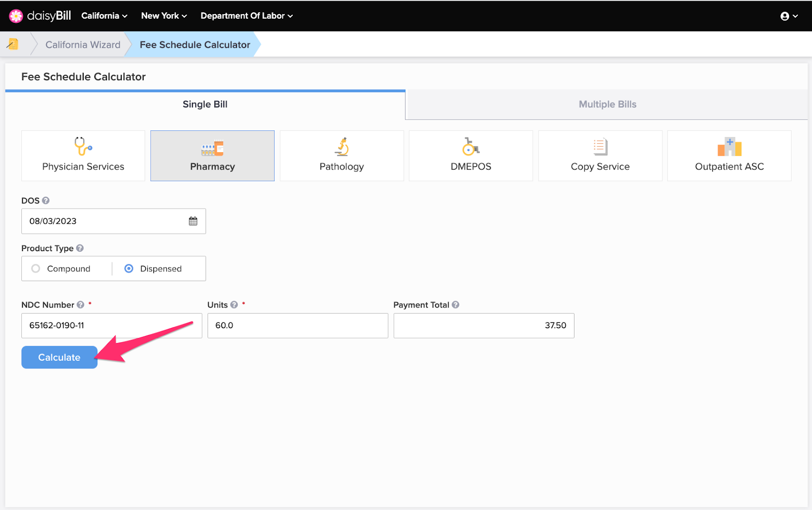The width and height of the screenshot is (812, 510).
Task: Click the DOS date input field
Action: (x=114, y=221)
